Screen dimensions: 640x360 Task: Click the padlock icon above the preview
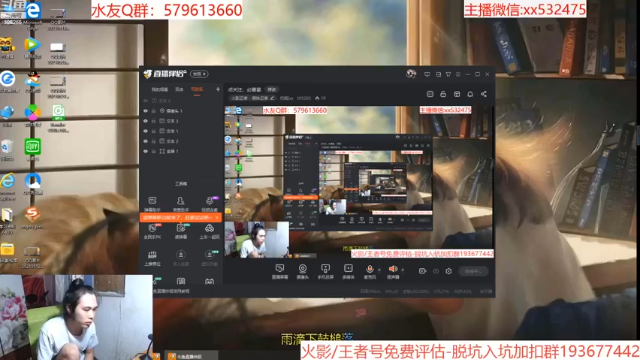pyautogui.click(x=443, y=94)
